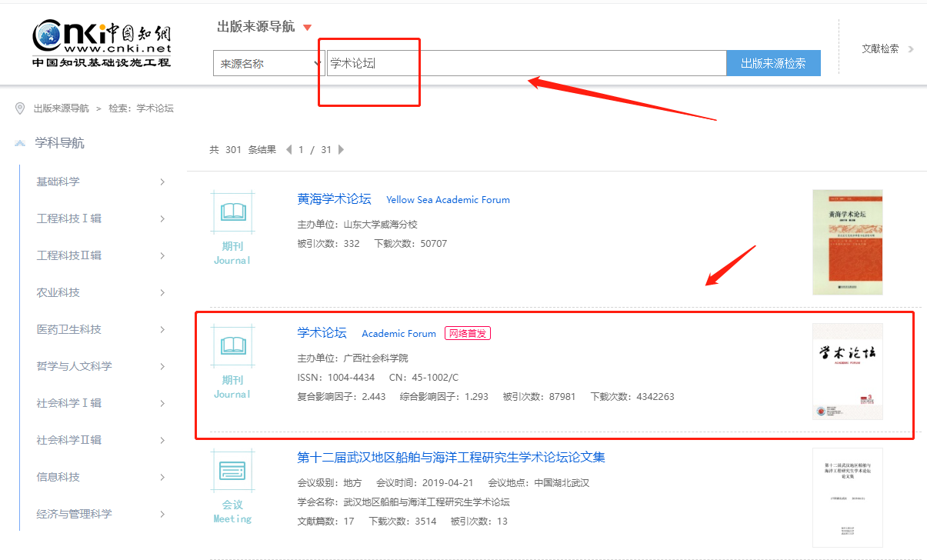Click the 黄海学术论坛 cover thumbnail

[x=848, y=242]
